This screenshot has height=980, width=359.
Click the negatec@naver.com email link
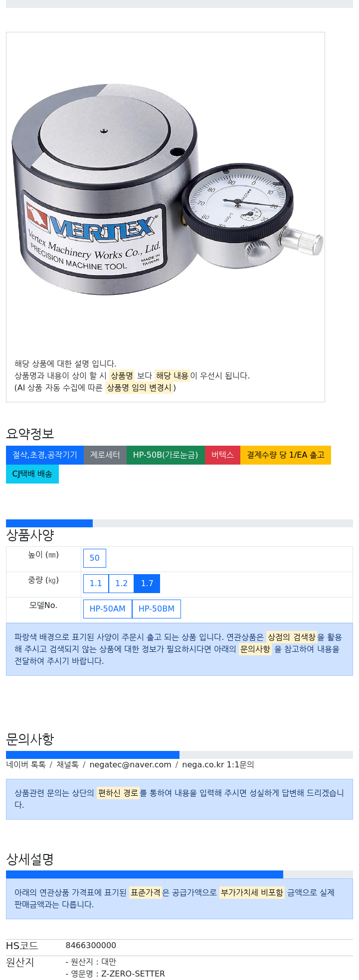point(130,765)
